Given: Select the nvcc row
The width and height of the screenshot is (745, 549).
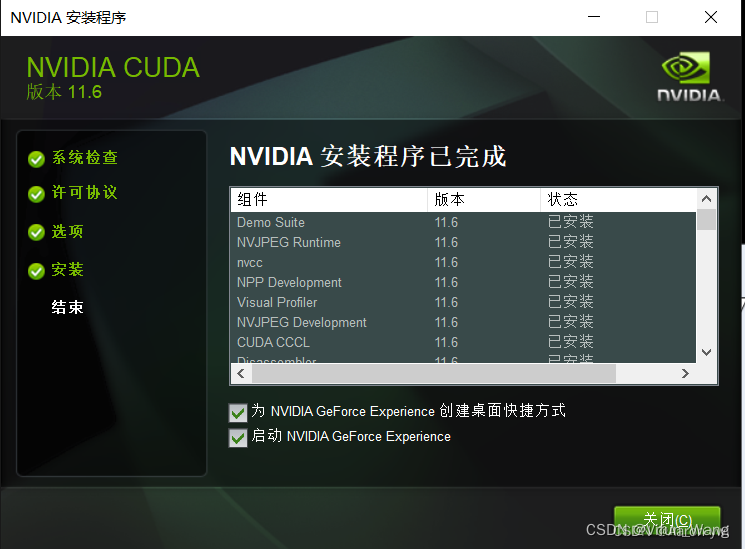Looking at the screenshot, I should coord(463,262).
